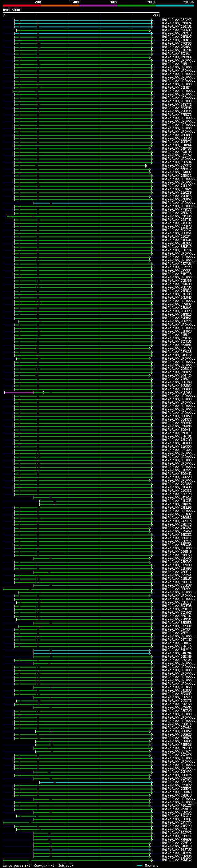This screenshot has width=197, height=868.
Task: Select label UniRef100_Q4S7T1
Action: (177, 104)
